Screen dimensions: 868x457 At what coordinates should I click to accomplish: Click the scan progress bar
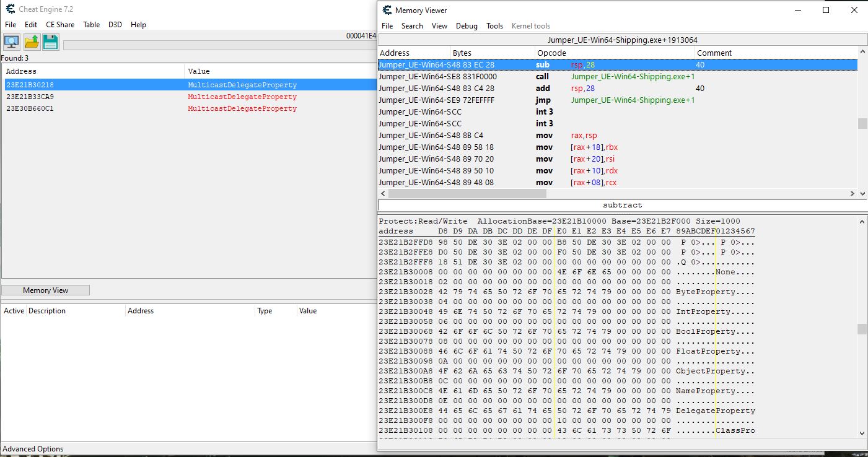click(220, 45)
